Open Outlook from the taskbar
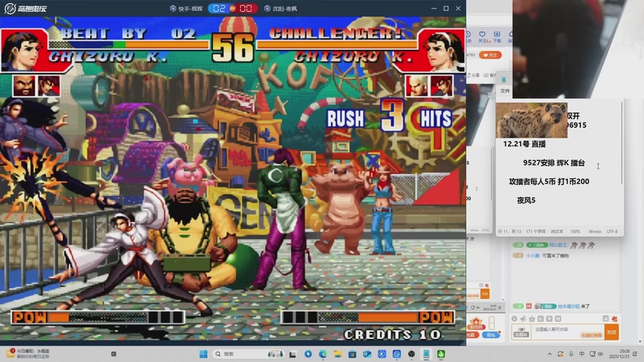This screenshot has width=644, height=362. point(367,354)
